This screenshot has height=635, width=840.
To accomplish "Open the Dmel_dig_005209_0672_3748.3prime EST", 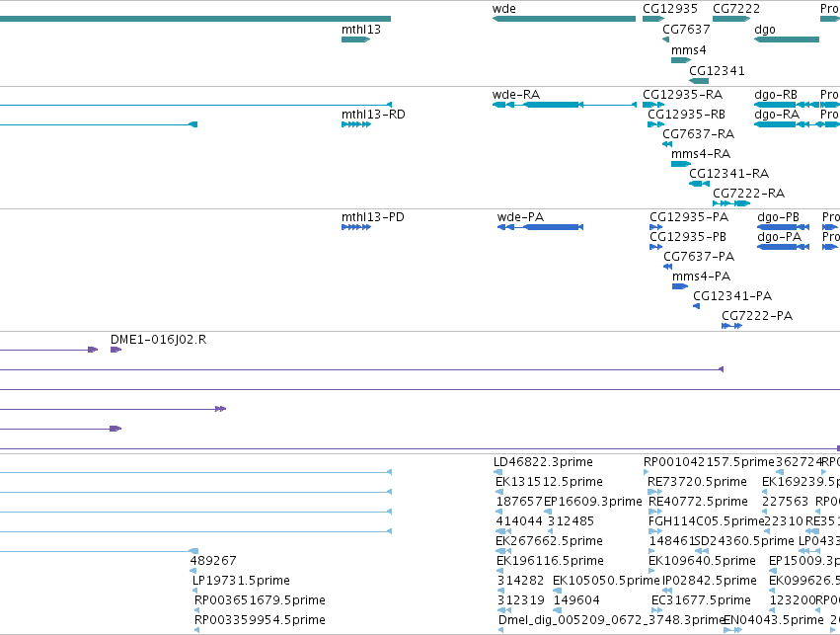I will pos(500,630).
